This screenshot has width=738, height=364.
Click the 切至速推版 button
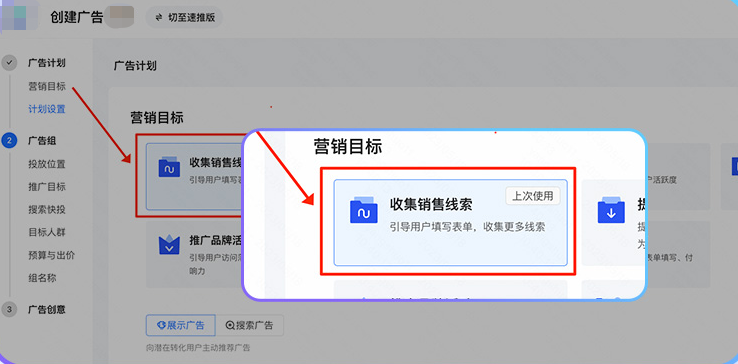click(x=184, y=17)
